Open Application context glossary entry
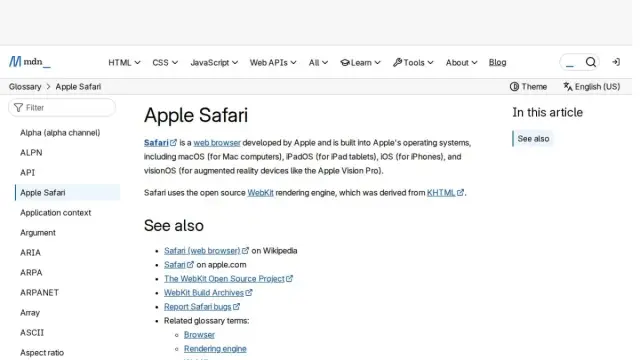 tap(56, 213)
